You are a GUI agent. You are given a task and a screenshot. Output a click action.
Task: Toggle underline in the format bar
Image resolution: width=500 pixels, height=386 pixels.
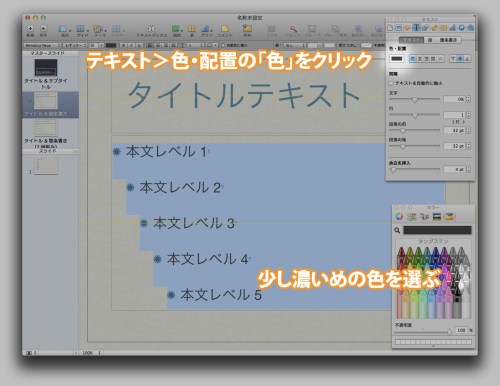(139, 45)
